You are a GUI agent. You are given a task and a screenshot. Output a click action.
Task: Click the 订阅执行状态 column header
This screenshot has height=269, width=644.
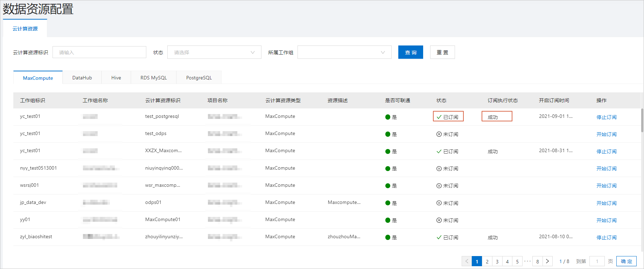coord(503,100)
